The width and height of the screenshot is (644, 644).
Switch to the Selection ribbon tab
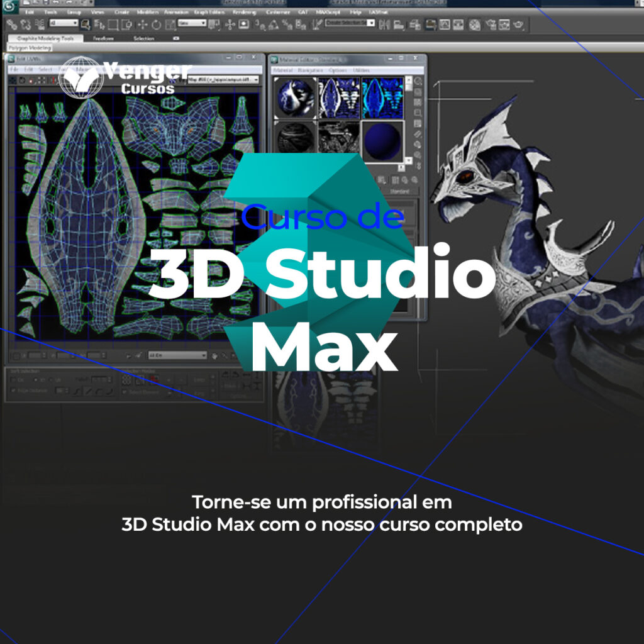tap(144, 38)
